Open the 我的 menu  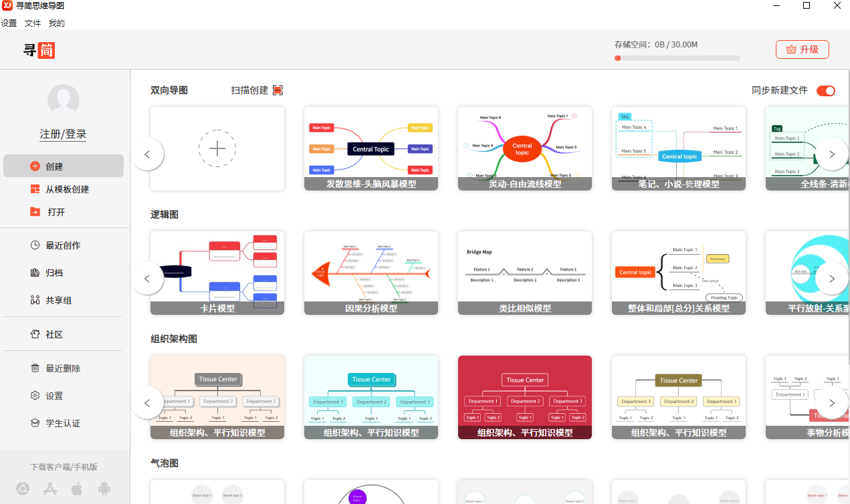[x=56, y=23]
